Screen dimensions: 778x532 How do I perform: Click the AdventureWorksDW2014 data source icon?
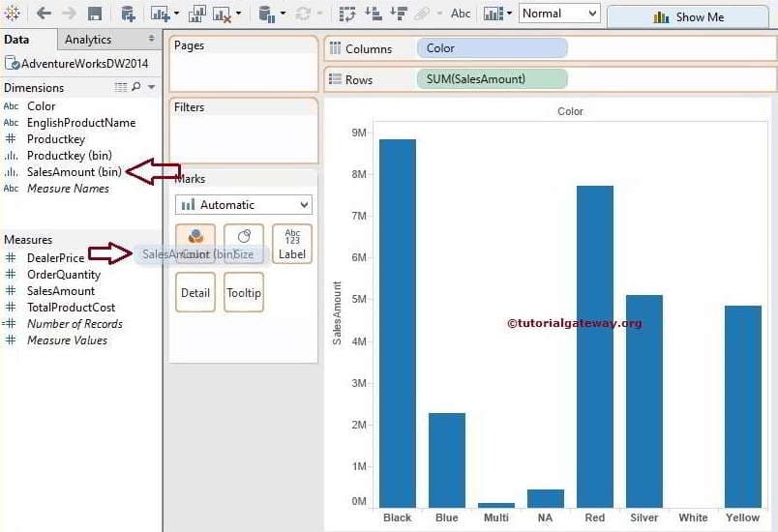pyautogui.click(x=12, y=64)
